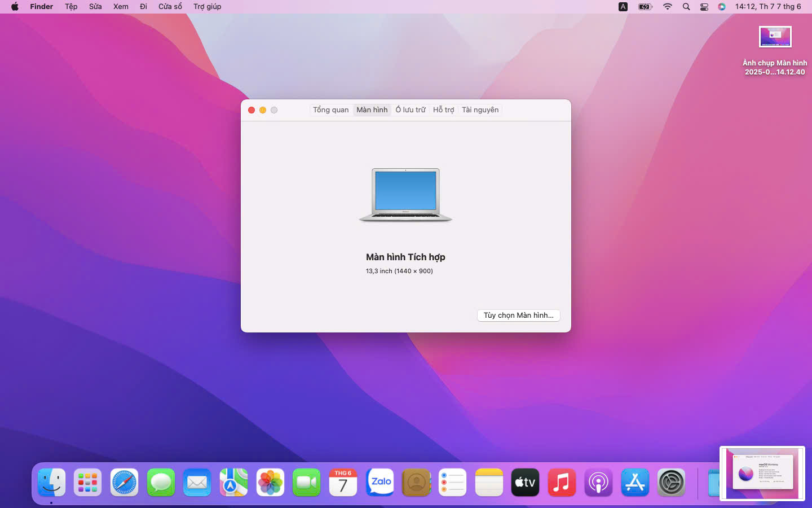This screenshot has width=812, height=508.
Task: Click the Màn hình Tích hợp heading
Action: click(x=405, y=257)
